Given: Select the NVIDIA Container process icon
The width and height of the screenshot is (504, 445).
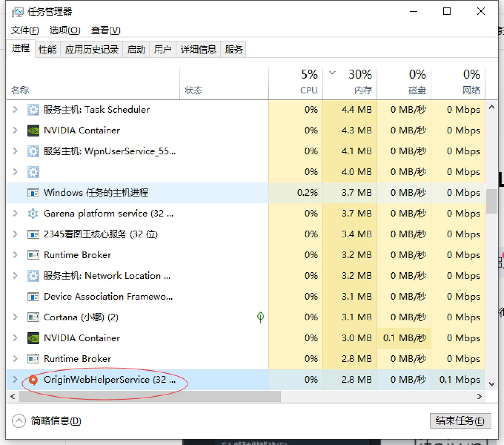Looking at the screenshot, I should 33,130.
